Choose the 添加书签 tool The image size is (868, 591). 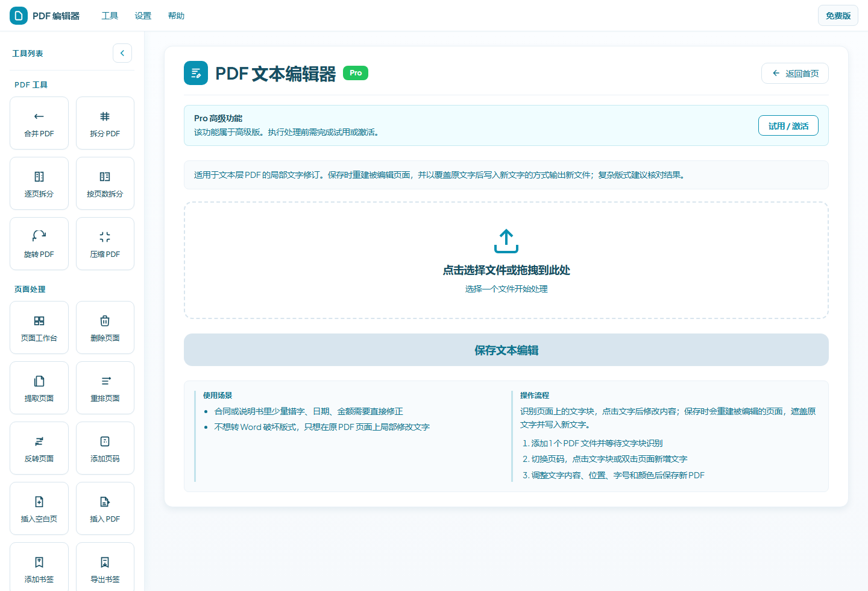point(39,567)
